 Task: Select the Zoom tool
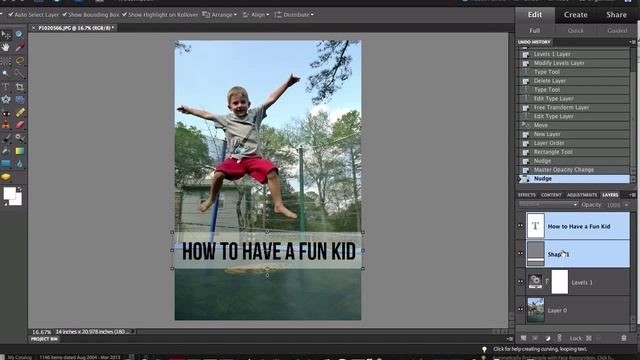[19, 35]
